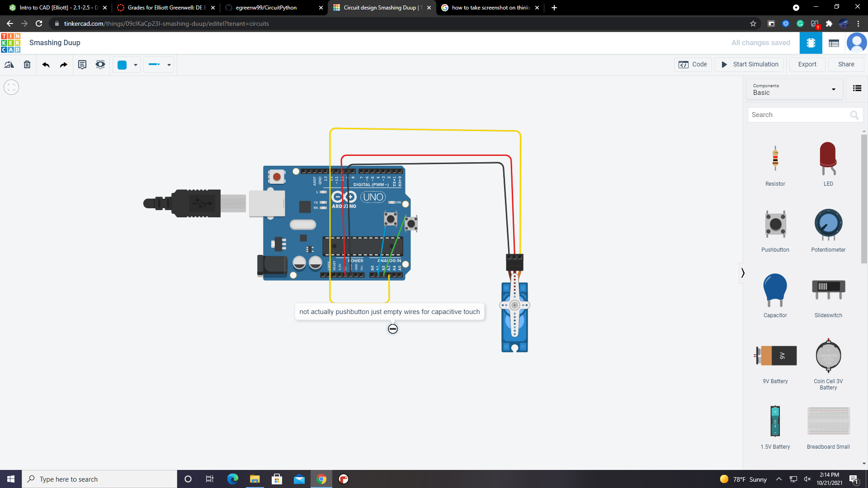Click the Export button
Image resolution: width=868 pixels, height=488 pixels.
807,65
